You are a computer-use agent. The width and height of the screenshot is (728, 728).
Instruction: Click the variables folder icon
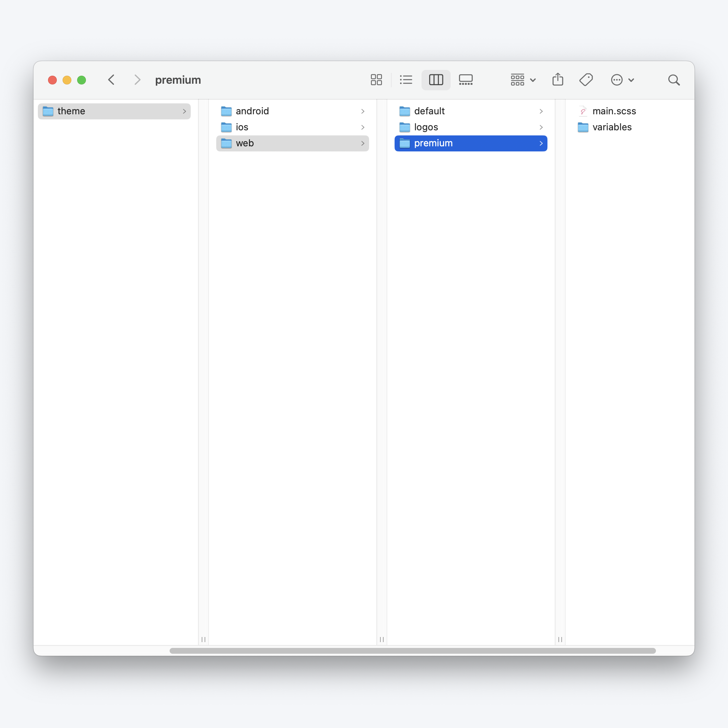pos(582,127)
